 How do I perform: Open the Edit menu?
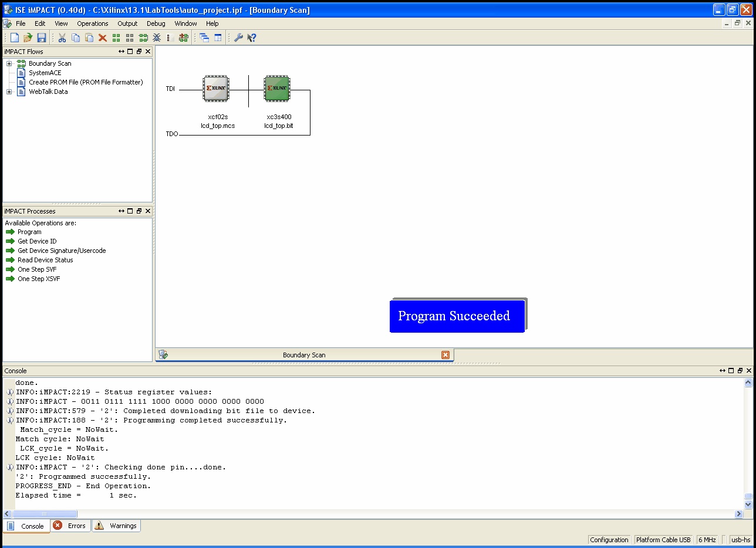click(x=40, y=23)
